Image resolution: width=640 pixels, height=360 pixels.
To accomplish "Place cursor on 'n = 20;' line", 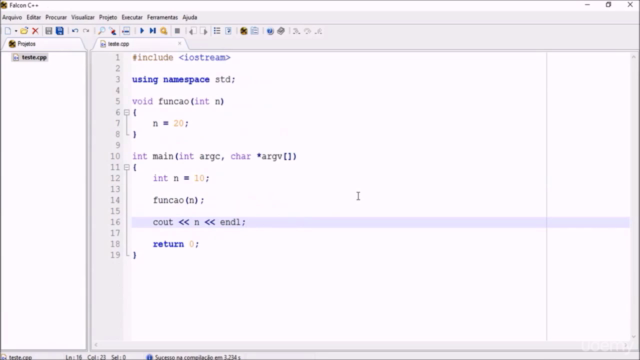I will [x=171, y=123].
